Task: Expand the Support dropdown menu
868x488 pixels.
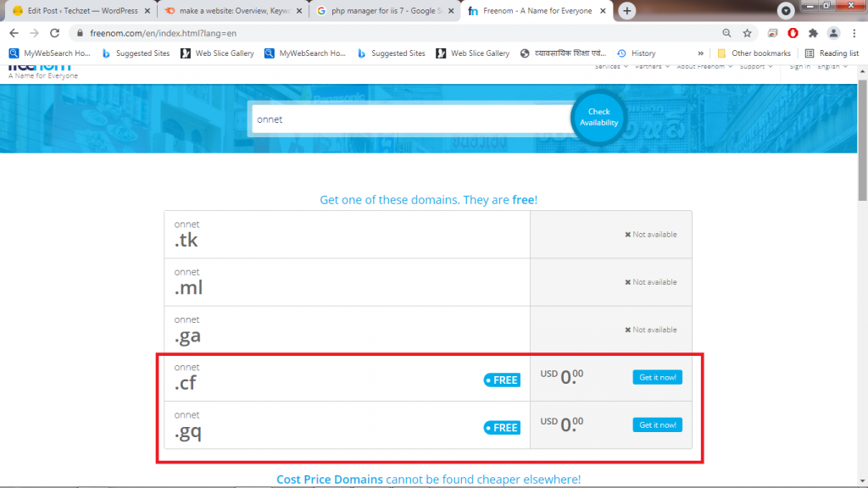Action: tap(755, 66)
